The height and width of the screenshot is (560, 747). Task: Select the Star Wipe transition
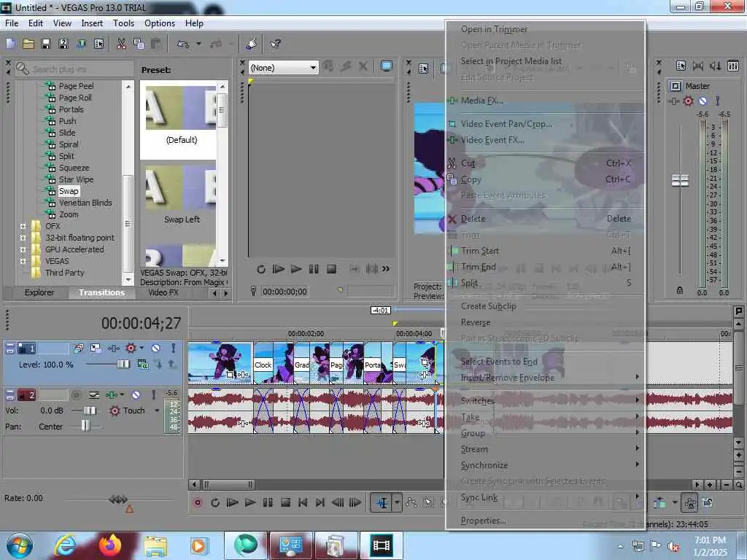[76, 179]
